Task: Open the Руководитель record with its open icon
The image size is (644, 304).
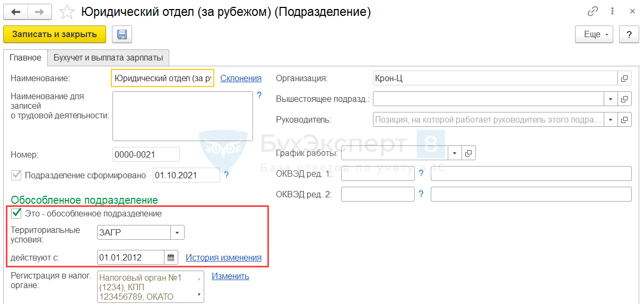Action: pyautogui.click(x=624, y=119)
